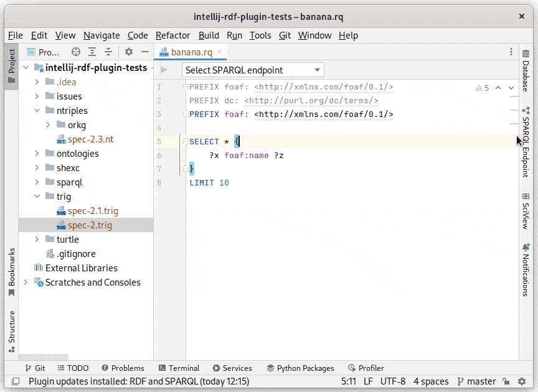
Task: Click the 5:11 cursor position indicator
Action: point(349,381)
